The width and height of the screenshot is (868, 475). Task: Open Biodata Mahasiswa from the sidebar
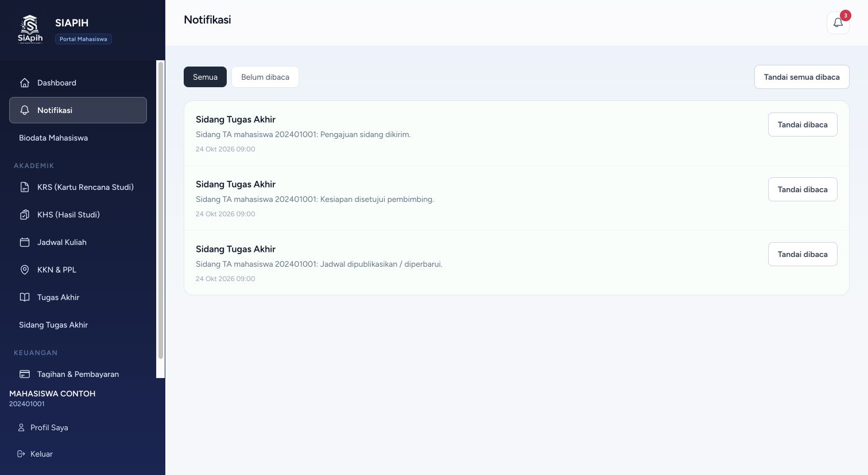(x=78, y=138)
